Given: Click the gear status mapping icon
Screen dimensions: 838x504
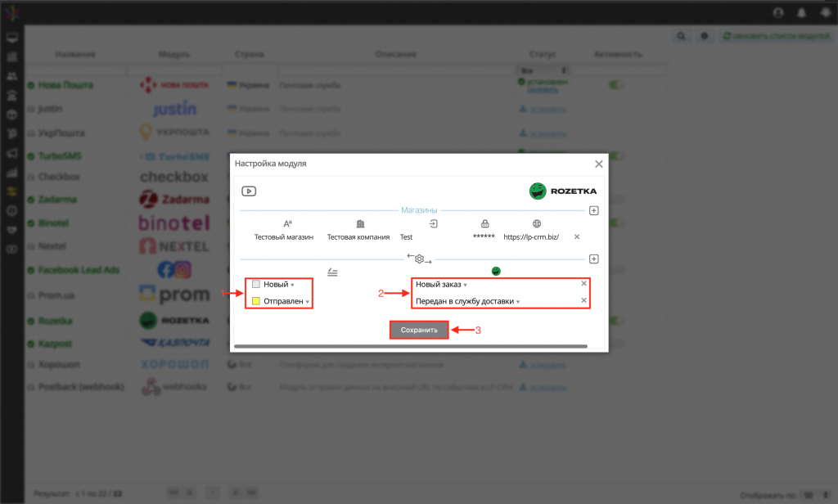Looking at the screenshot, I should (x=420, y=259).
